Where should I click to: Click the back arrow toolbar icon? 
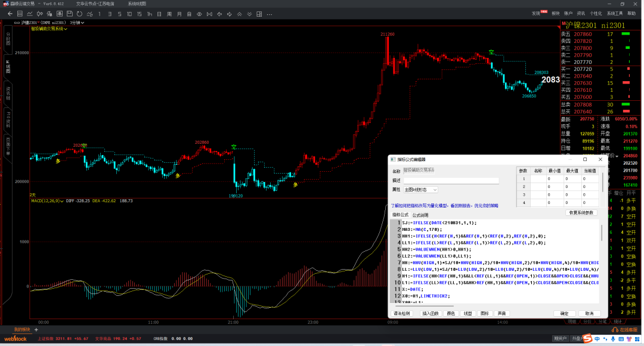[10, 14]
